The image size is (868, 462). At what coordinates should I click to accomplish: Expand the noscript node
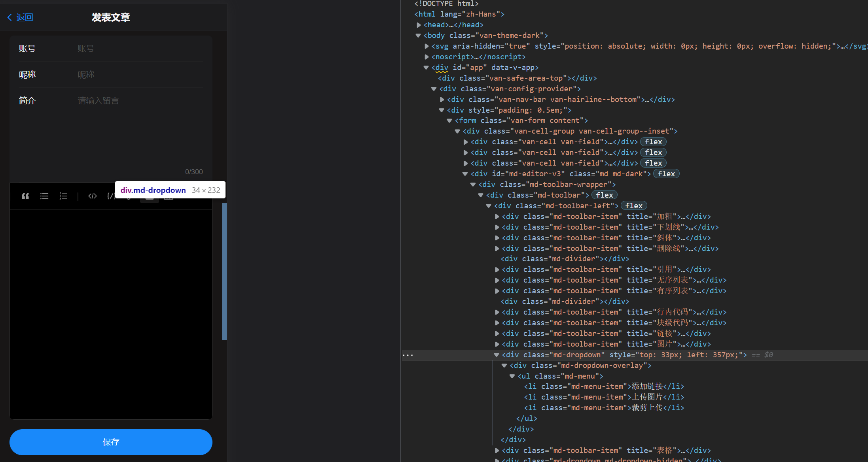pos(426,57)
